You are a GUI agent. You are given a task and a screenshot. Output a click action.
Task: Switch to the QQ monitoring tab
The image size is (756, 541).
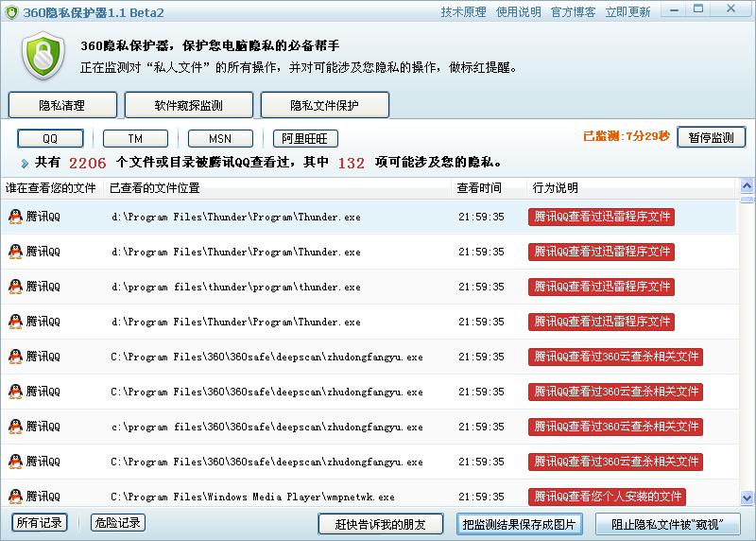click(x=50, y=138)
